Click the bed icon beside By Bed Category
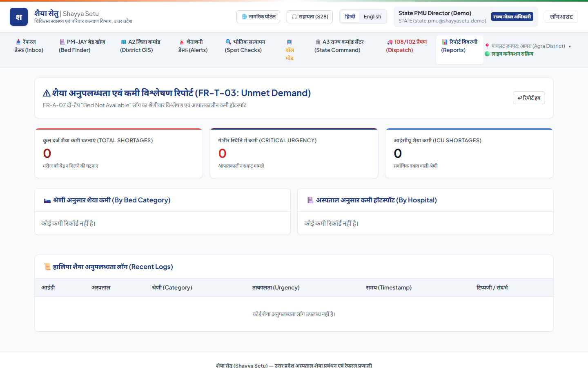The width and height of the screenshot is (588, 368). point(47,200)
